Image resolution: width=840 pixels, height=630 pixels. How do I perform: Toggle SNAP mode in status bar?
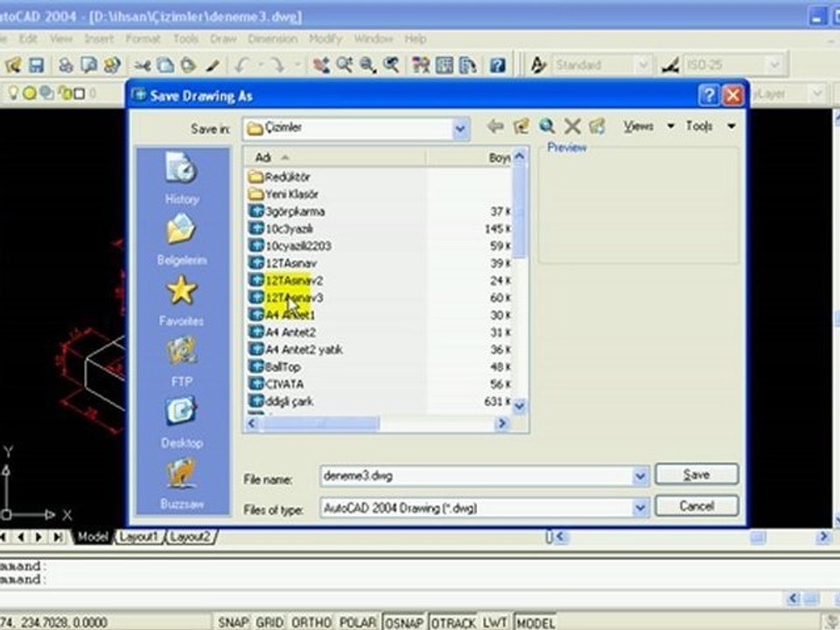point(233,622)
